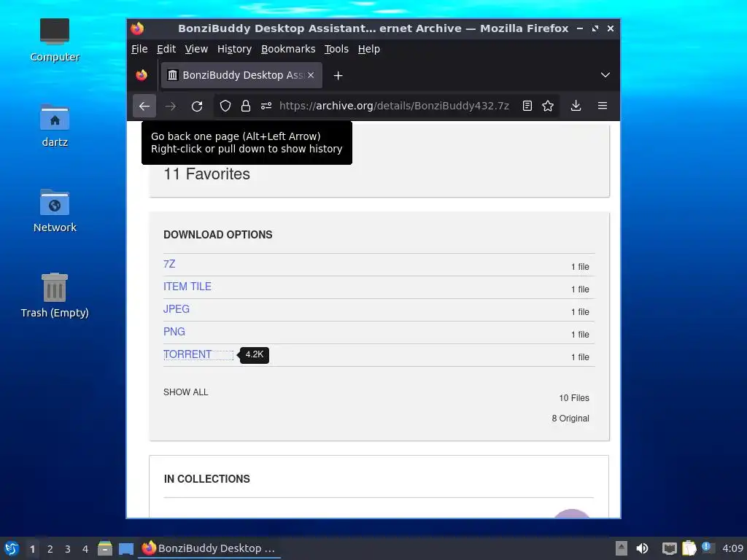Open the network connection tray icon

670,548
